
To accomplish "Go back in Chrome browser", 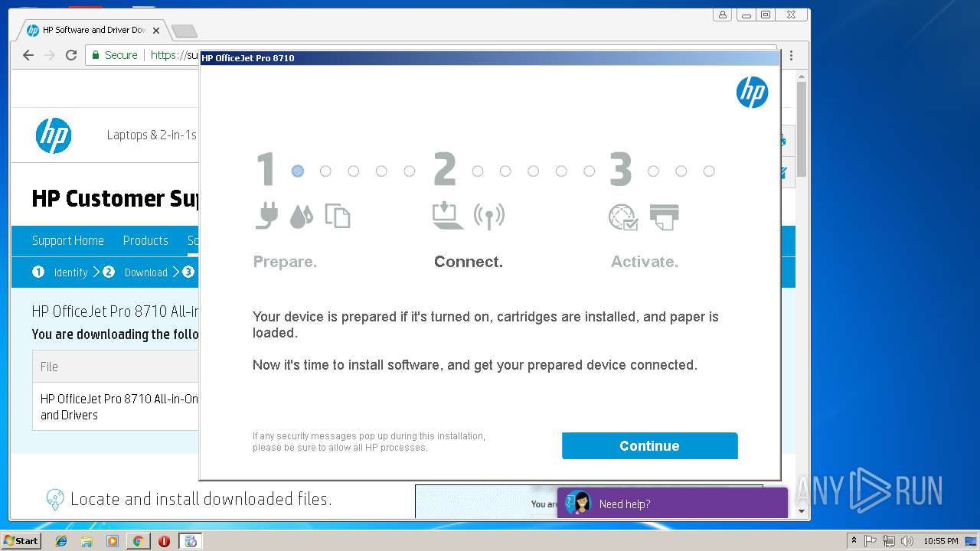I will pyautogui.click(x=28, y=55).
